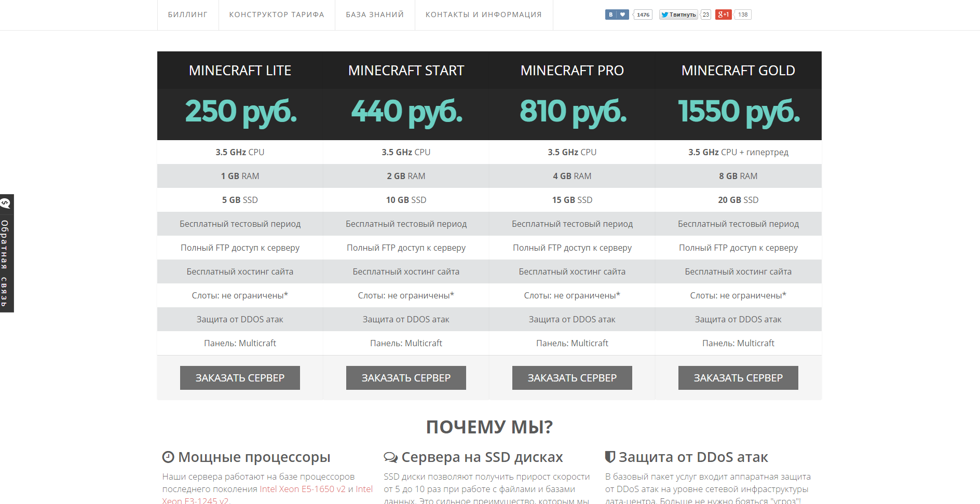Click the VK like counter showing 1476
This screenshot has width=980, height=504.
(643, 15)
